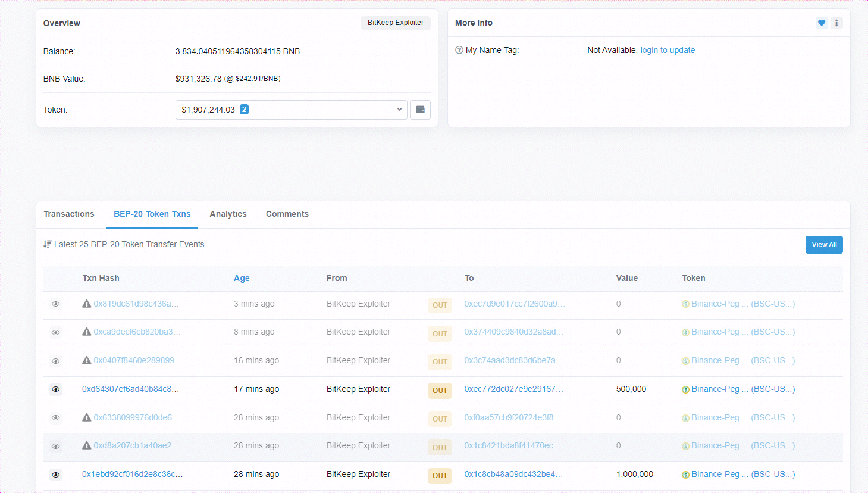Open recipient address 0x3c74aad3dc83d6be7a

tap(513, 360)
